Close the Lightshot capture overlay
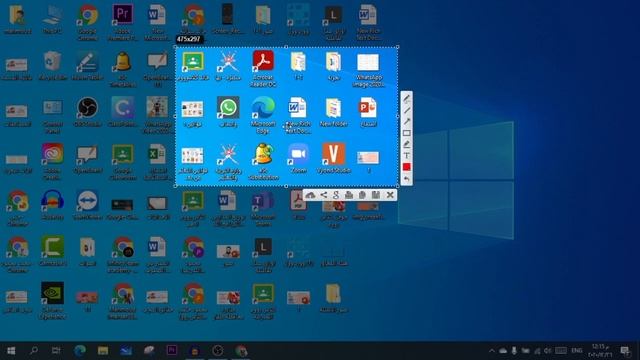The width and height of the screenshot is (640, 360). click(x=390, y=195)
